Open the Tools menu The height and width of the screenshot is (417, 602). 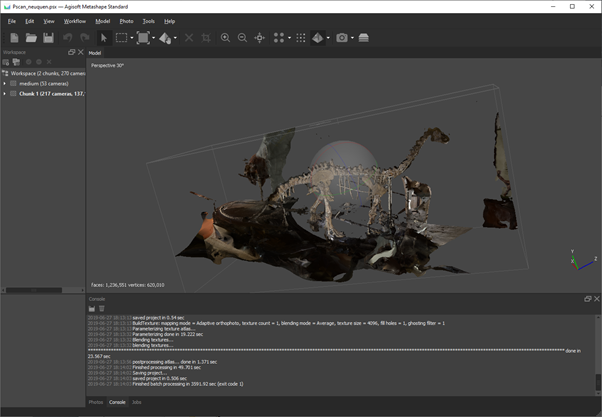coord(148,21)
